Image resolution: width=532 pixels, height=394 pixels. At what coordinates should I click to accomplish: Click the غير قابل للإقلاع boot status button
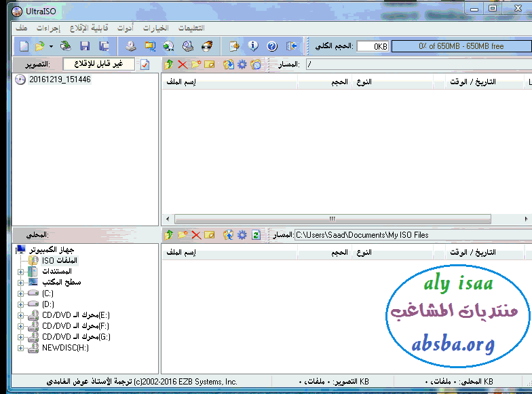pyautogui.click(x=98, y=65)
